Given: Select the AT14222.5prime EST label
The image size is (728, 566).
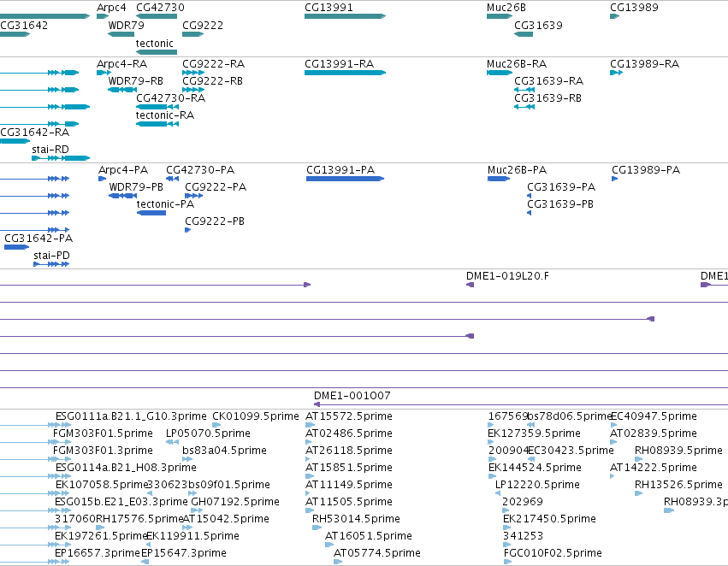Looking at the screenshot, I should 654,469.
